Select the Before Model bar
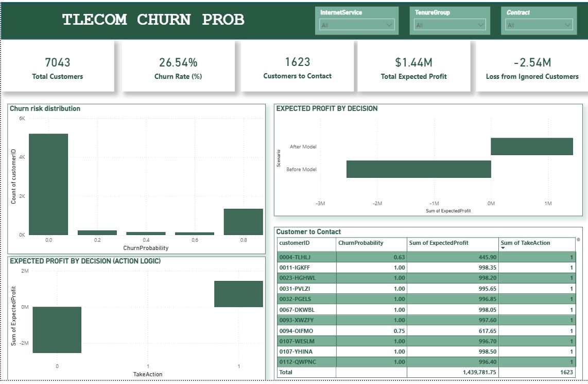 point(419,169)
